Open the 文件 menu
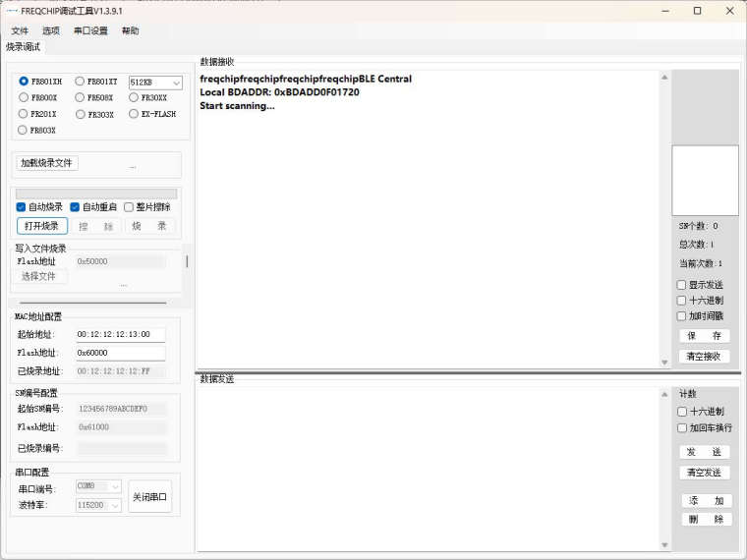The height and width of the screenshot is (560, 747). pyautogui.click(x=20, y=30)
